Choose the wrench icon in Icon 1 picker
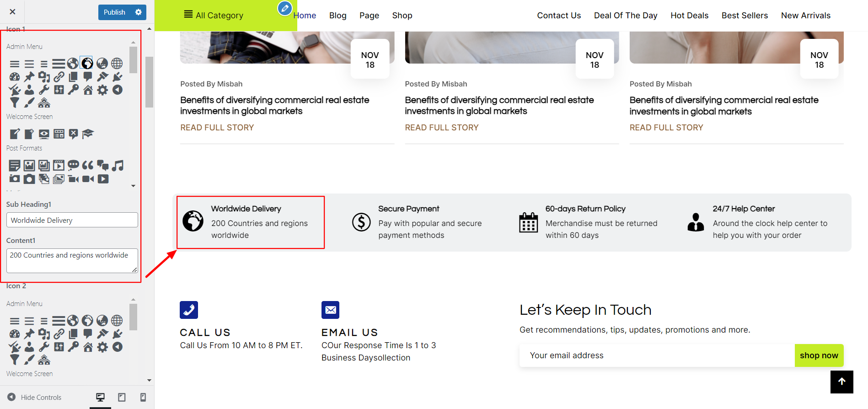Viewport: 868px width, 409px height. 44,90
